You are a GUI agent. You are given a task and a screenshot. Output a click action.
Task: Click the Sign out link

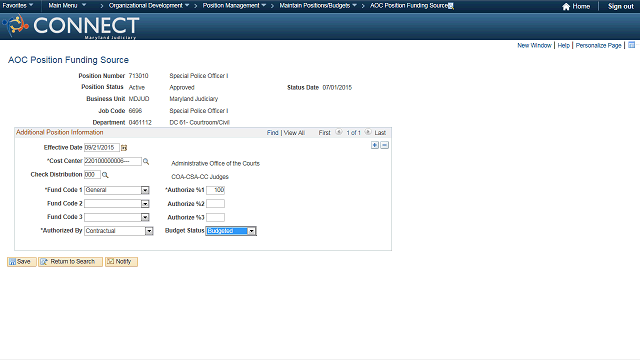coord(620,7)
